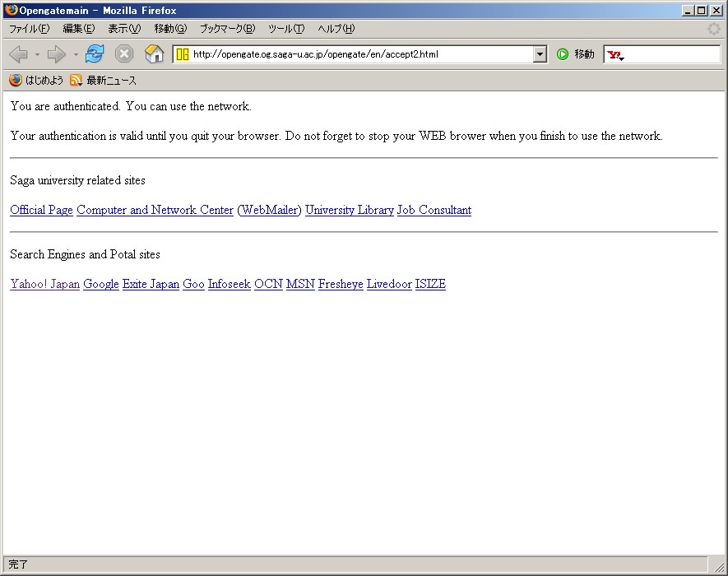Click the Firefox icon next to はじめよう bookmark
Viewport: 728px width, 576px height.
16,80
